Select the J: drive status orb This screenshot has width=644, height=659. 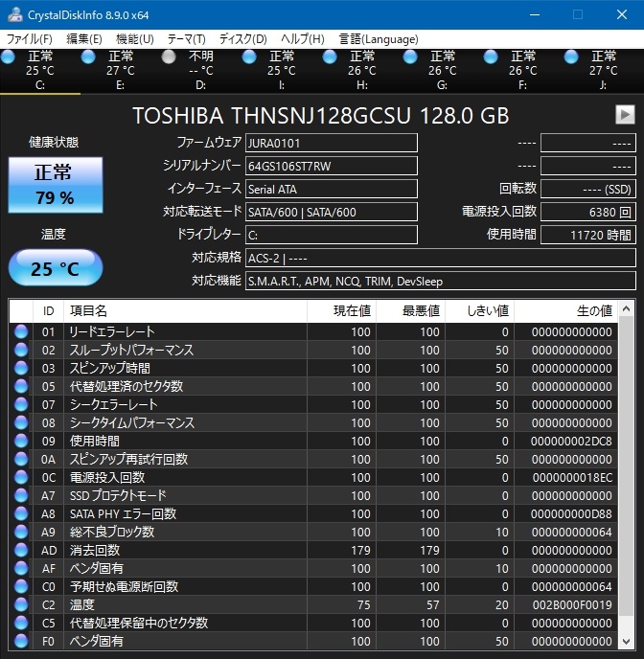(x=572, y=57)
